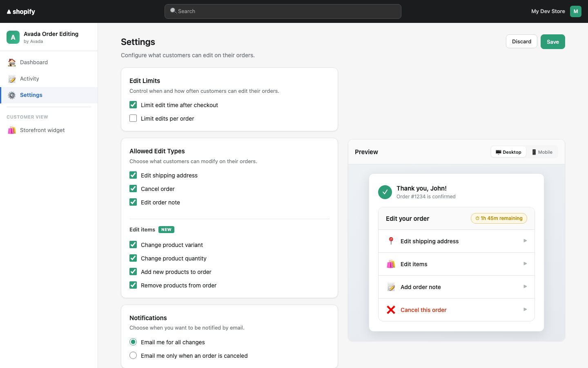Click the Edit Limits heading

pos(145,81)
